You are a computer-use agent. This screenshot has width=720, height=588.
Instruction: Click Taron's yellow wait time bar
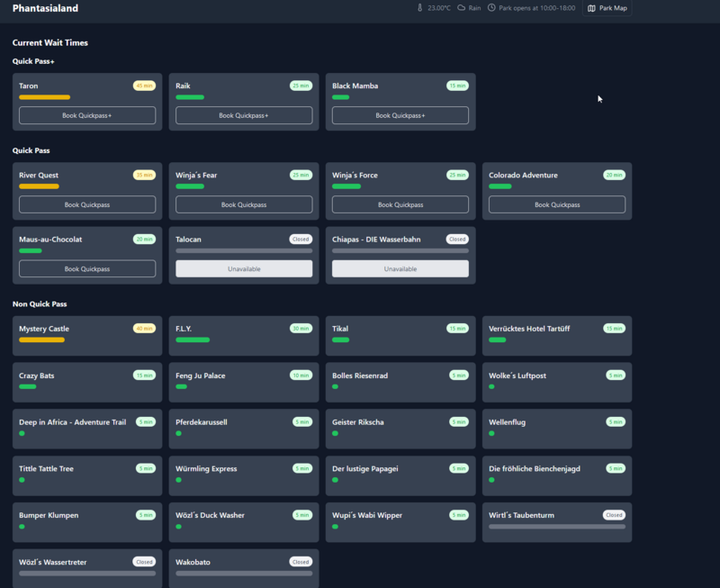pos(44,97)
